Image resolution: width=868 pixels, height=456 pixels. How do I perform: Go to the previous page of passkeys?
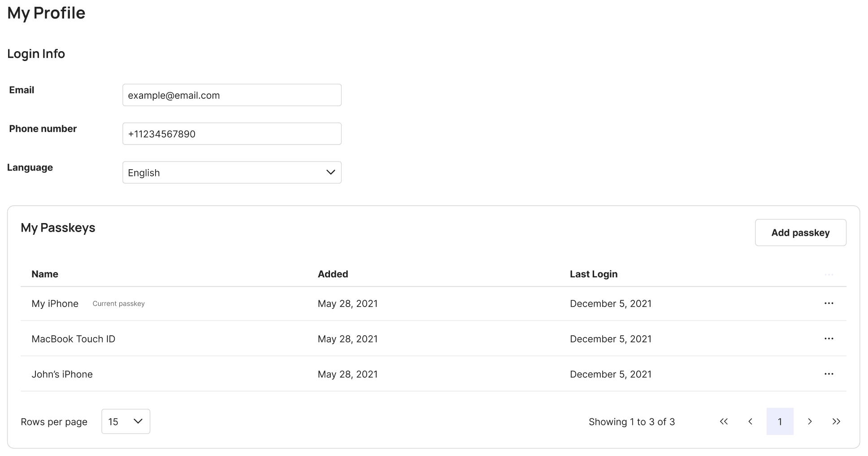[x=750, y=421]
